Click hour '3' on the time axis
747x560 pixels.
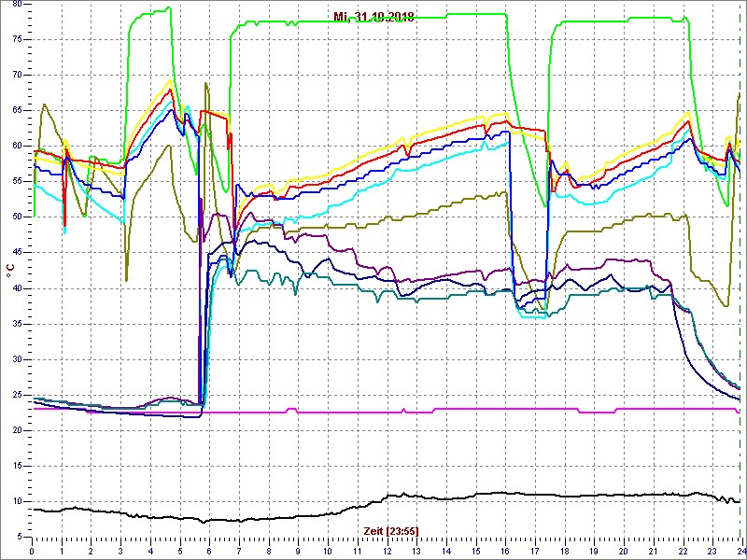coord(120,551)
